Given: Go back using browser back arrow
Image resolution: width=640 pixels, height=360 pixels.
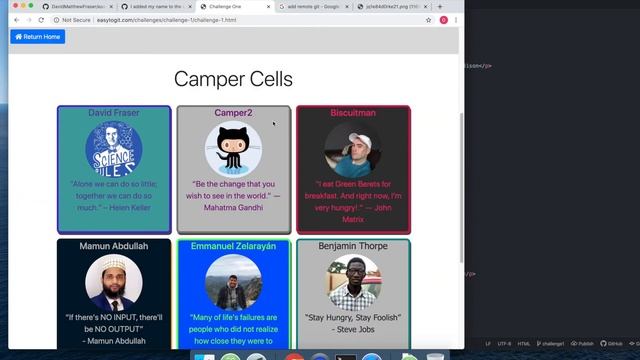Looking at the screenshot, I should click(16, 20).
